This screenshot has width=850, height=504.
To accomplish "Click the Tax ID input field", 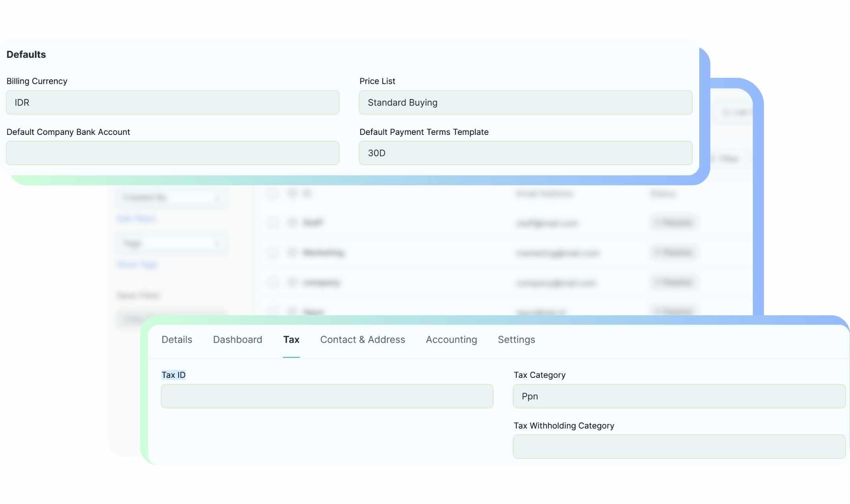I will (327, 396).
